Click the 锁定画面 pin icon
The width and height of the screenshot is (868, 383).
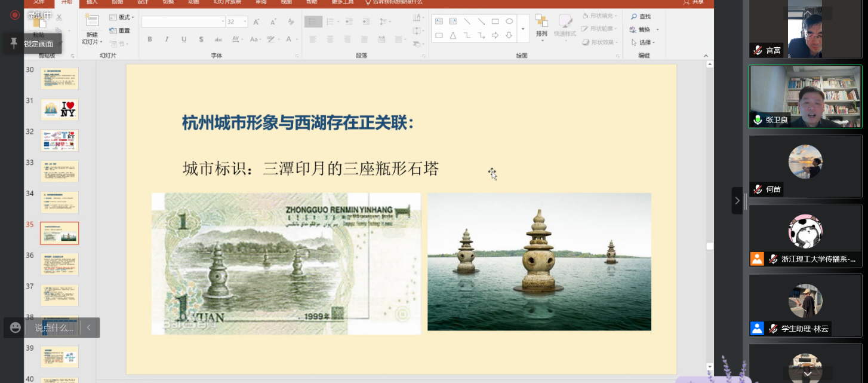pos(14,44)
